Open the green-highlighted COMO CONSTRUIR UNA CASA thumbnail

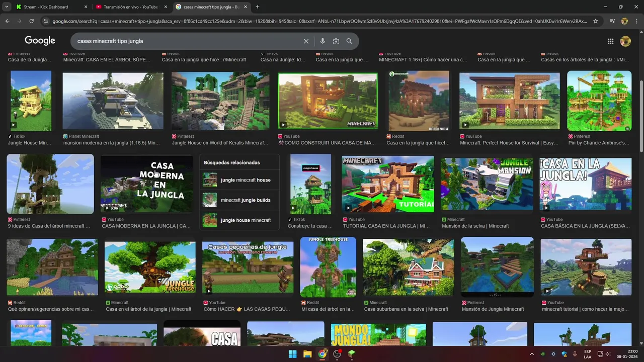pyautogui.click(x=328, y=101)
